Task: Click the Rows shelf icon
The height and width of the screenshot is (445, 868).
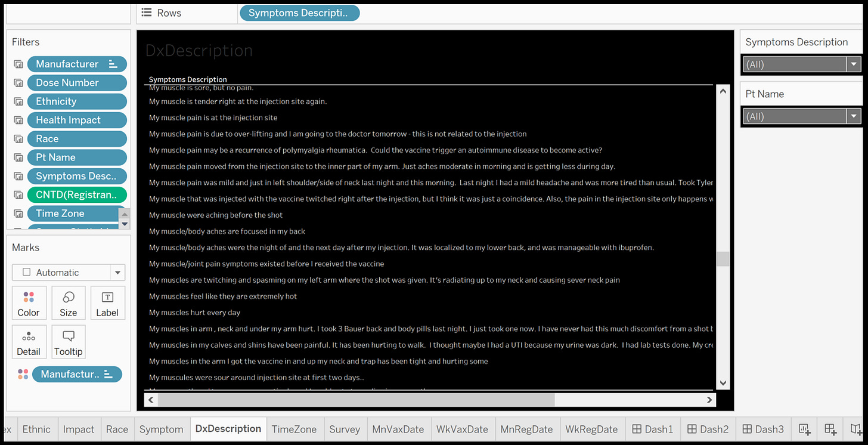Action: click(147, 13)
